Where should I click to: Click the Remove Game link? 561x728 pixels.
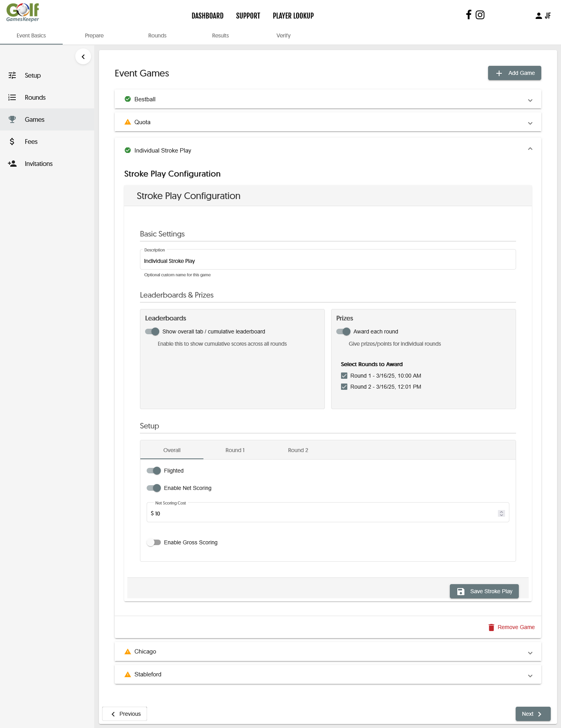[512, 627]
